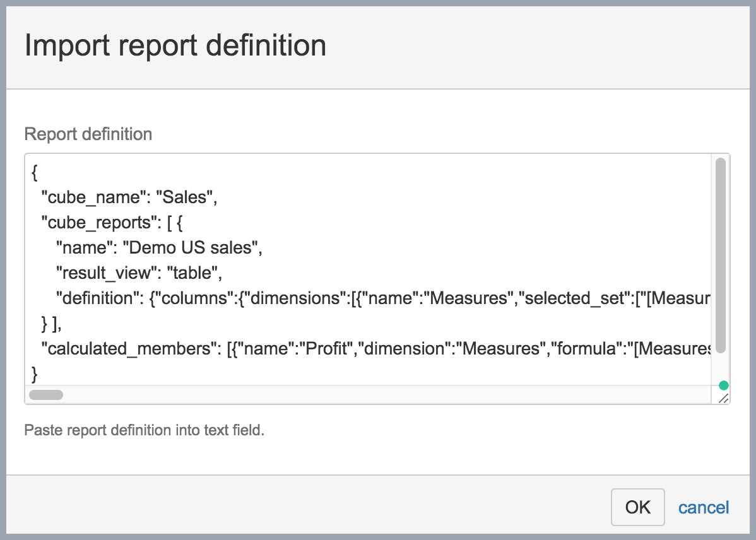The image size is (756, 540).
Task: Click the final closing curly brace
Action: 35,374
